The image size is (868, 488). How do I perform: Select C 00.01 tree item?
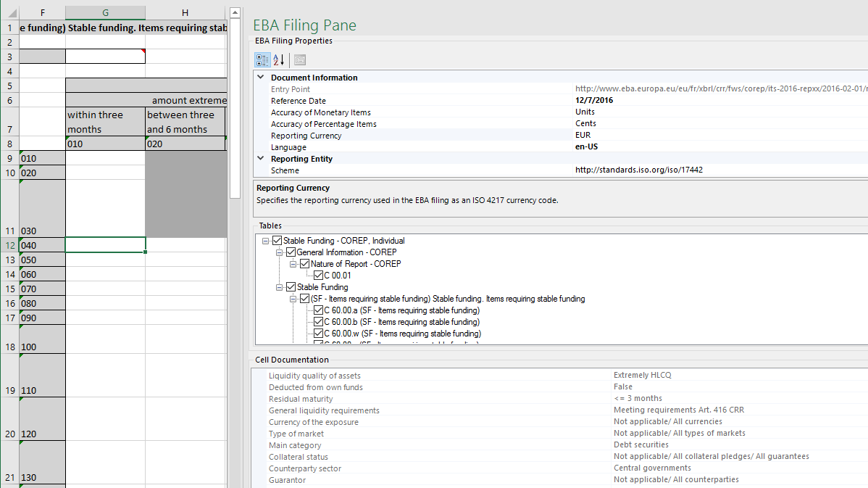point(337,276)
